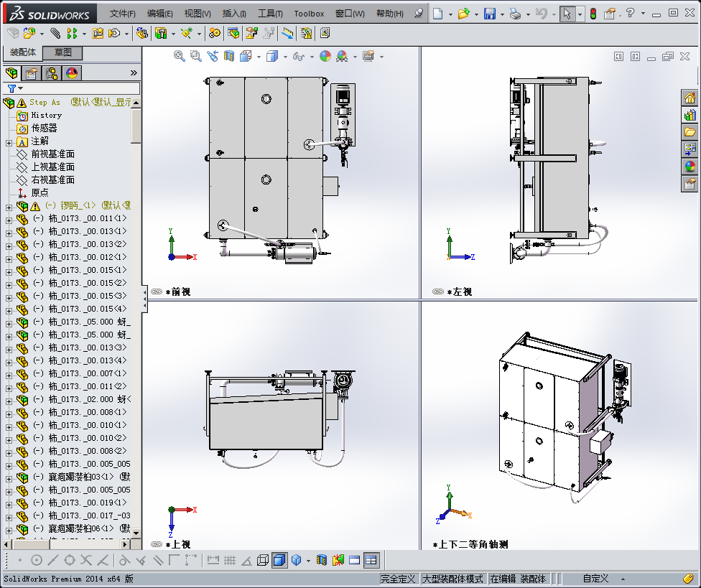This screenshot has width=701, height=588.
Task: Open SolidWorks Resources home icon in task pane
Action: (x=690, y=98)
